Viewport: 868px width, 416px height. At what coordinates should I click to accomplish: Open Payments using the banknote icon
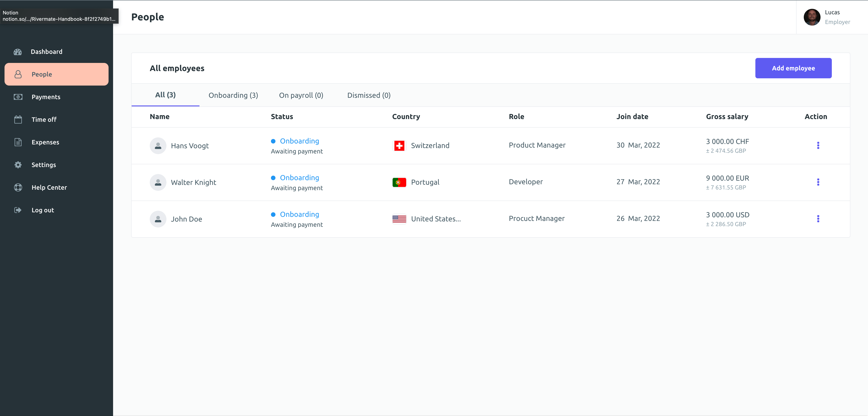pos(18,97)
